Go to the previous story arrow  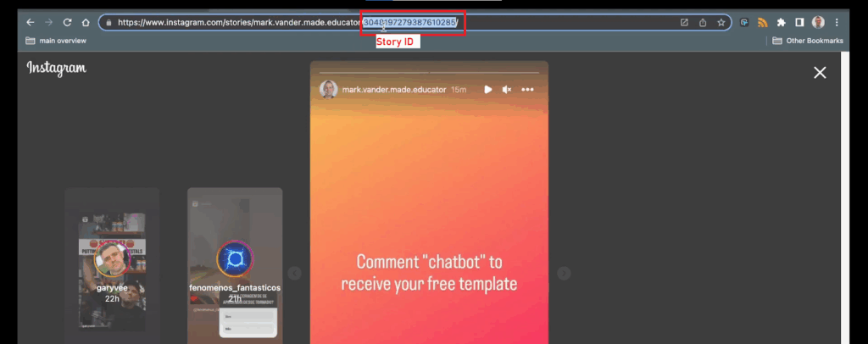294,273
